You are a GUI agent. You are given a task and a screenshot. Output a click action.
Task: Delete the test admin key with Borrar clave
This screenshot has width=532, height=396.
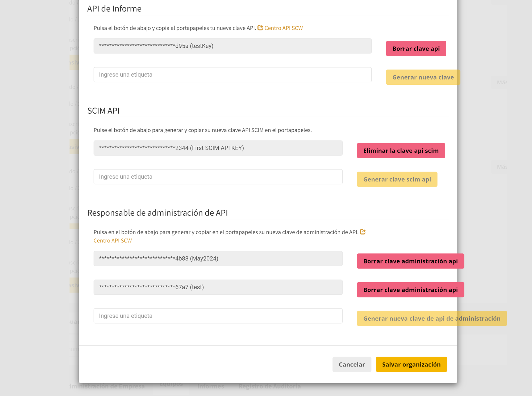(410, 290)
